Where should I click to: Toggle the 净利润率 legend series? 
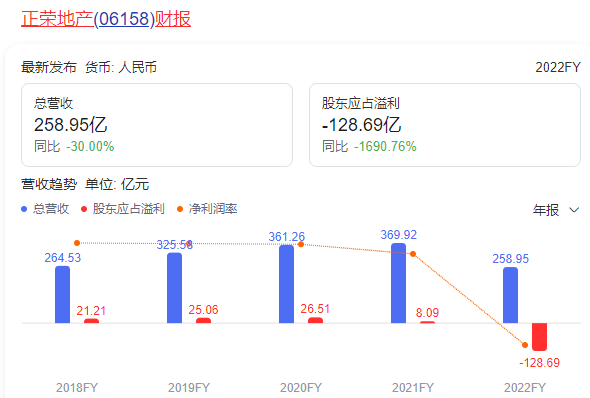point(207,209)
